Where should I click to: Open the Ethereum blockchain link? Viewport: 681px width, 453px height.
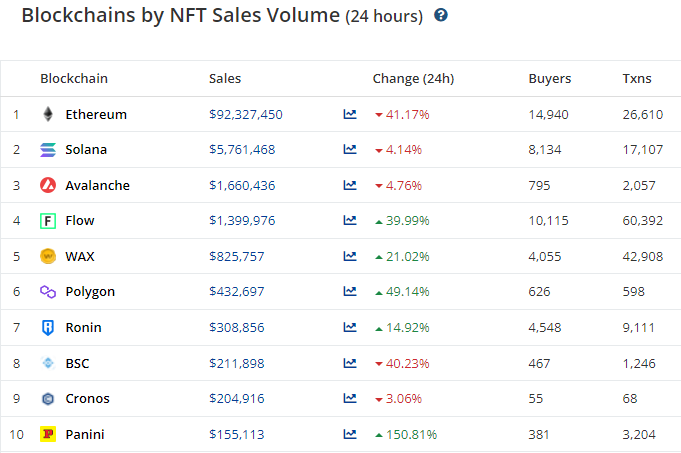96,114
